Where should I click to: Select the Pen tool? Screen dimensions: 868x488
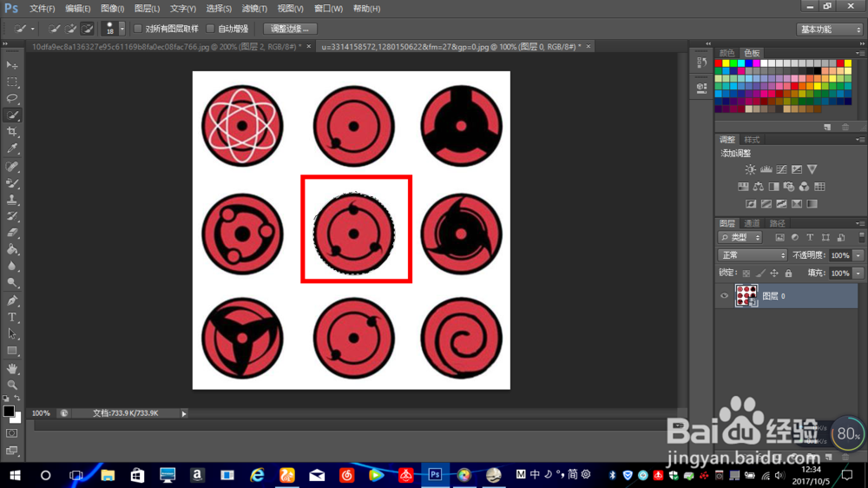click(x=11, y=300)
